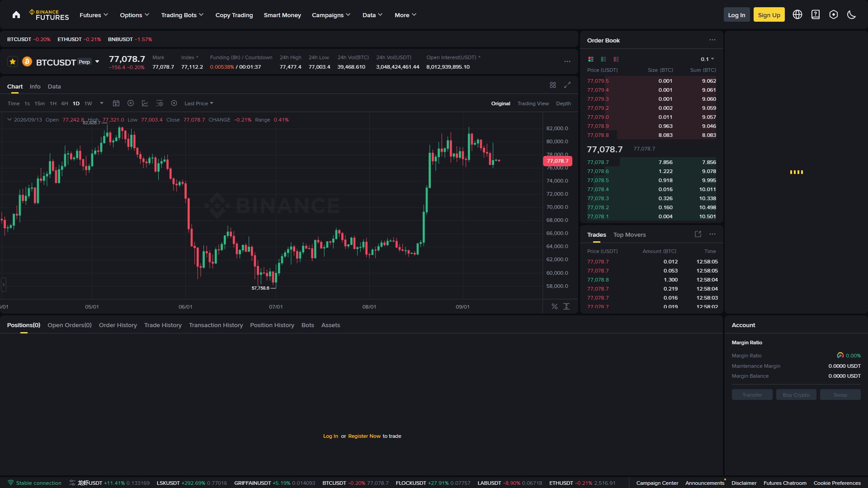Open Smart Money page
The image size is (868, 488).
[283, 15]
